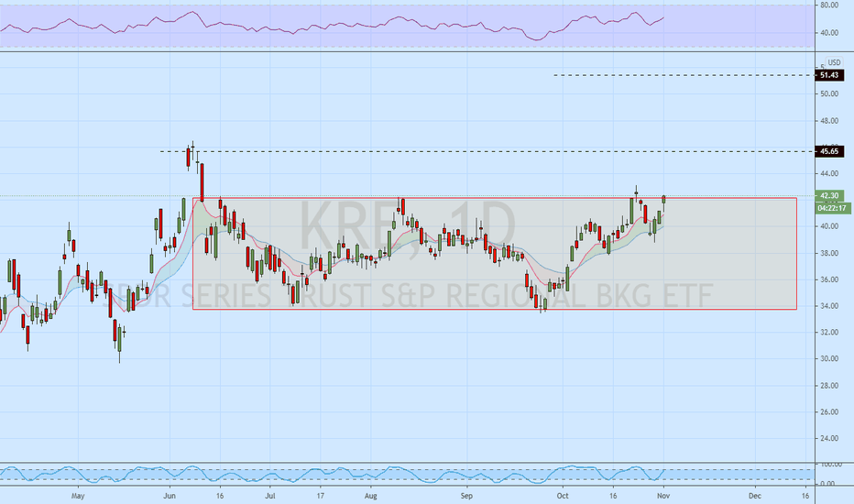Screen dimensions: 854x504
Task: Click the 30.00 price axis label
Action: tap(829, 358)
